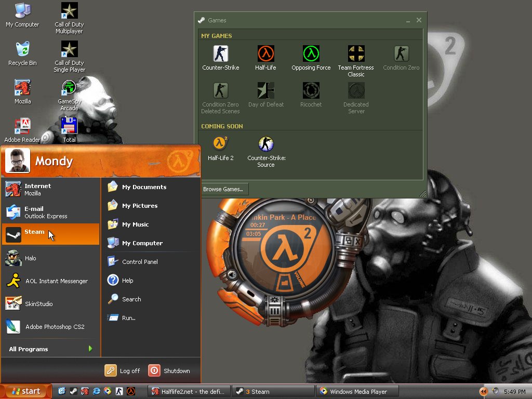Launch Adobe Photoshop CS2 entry
This screenshot has width=532, height=399.
click(50, 327)
